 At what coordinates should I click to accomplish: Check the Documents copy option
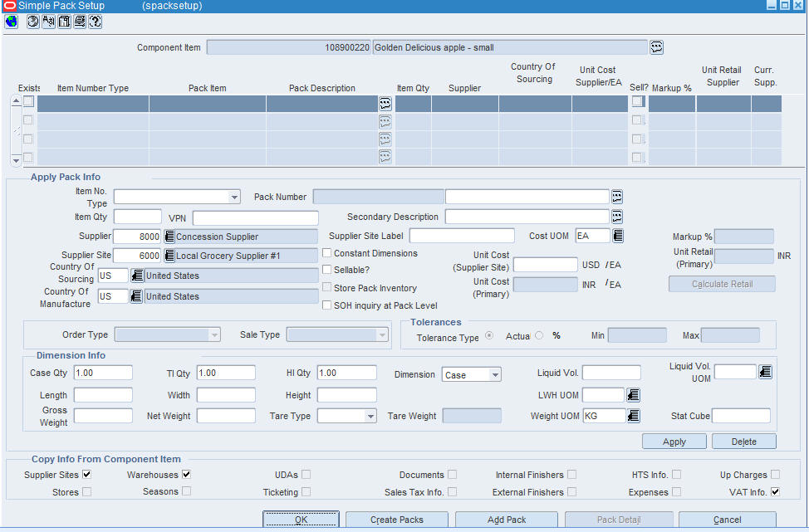(x=452, y=474)
